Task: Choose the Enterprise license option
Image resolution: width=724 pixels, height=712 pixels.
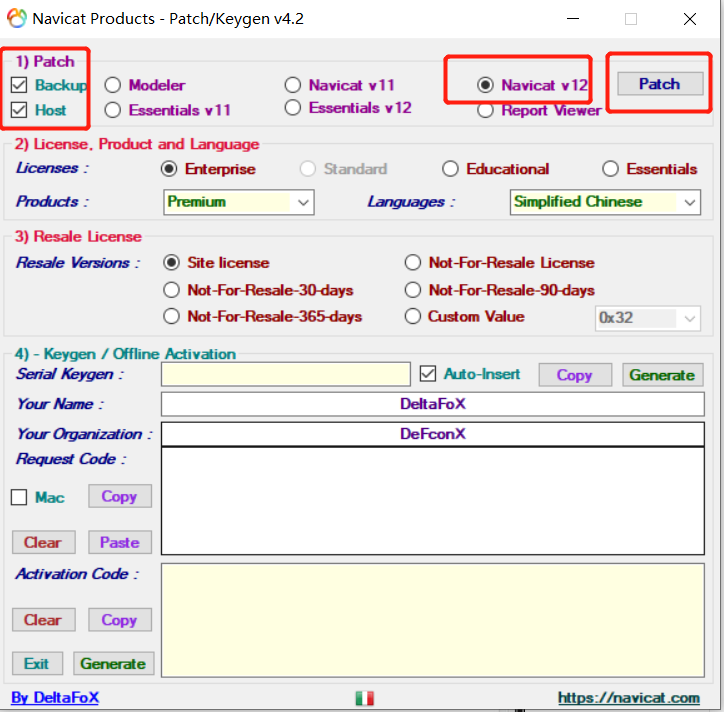Action: click(x=169, y=169)
